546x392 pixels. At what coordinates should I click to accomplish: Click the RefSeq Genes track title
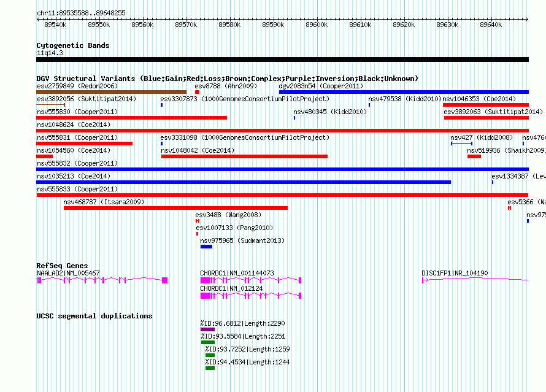tap(62, 266)
